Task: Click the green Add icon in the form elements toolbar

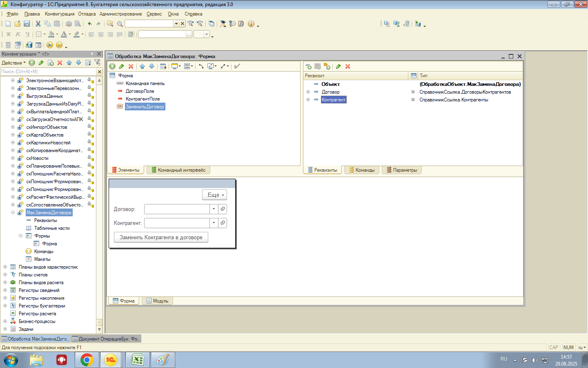Action: pyautogui.click(x=112, y=66)
